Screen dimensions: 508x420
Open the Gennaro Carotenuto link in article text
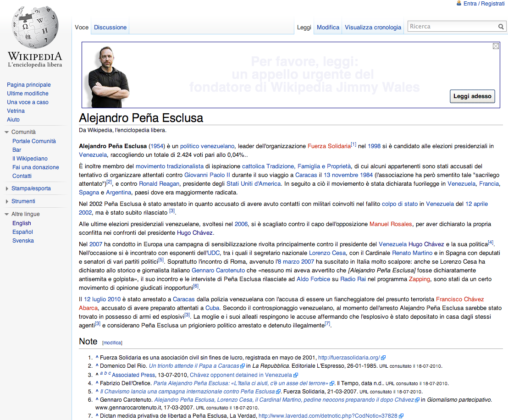point(218,271)
